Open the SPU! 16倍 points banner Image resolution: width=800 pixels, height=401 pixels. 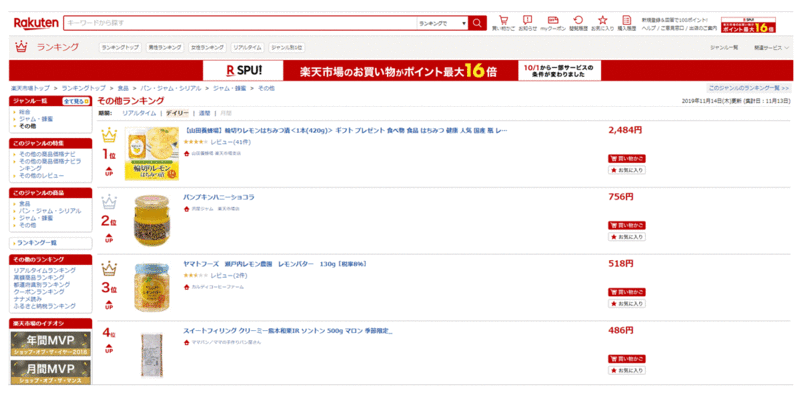[400, 70]
